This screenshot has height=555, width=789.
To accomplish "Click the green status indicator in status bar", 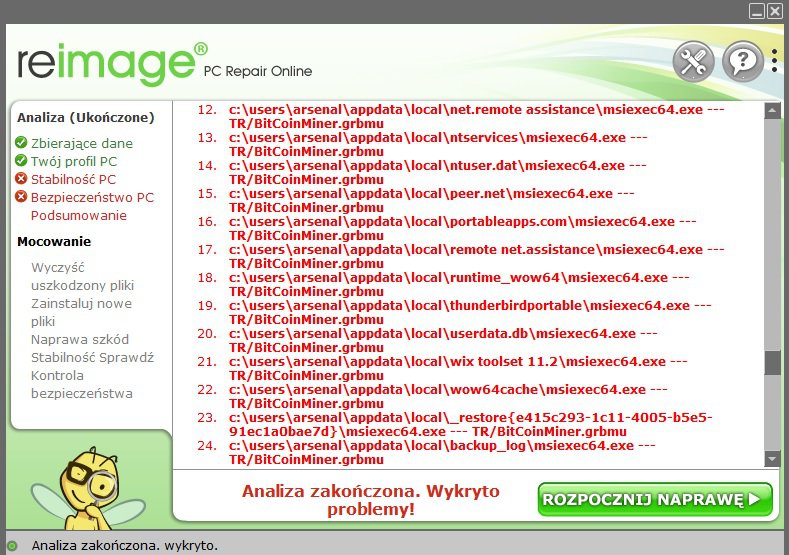I will 12,545.
